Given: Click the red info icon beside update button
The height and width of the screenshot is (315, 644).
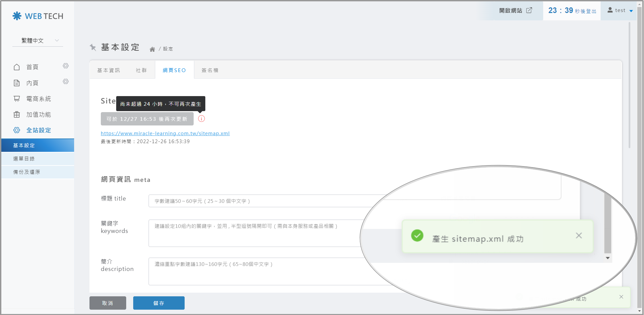Looking at the screenshot, I should (x=201, y=119).
